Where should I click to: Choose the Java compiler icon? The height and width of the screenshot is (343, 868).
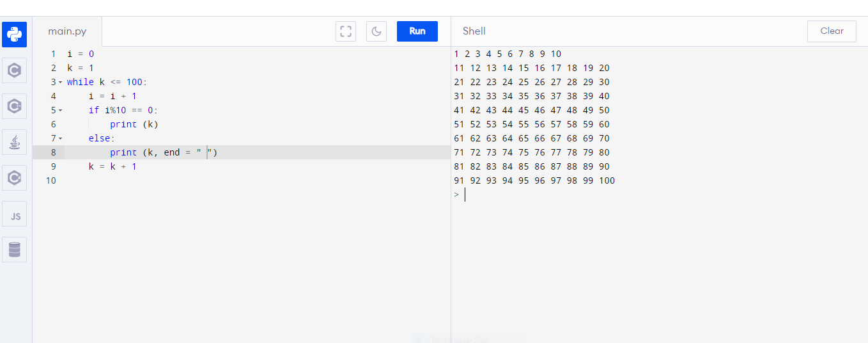tap(14, 142)
